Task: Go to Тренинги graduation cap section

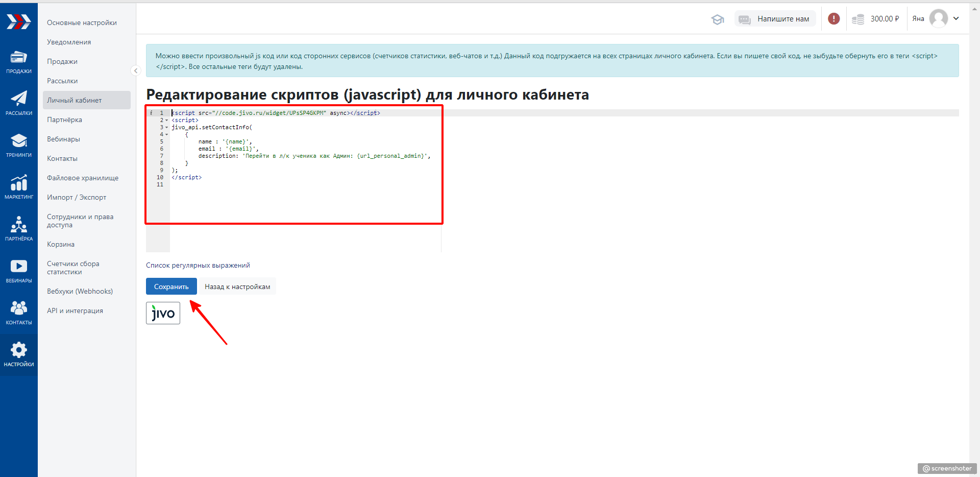Action: pos(19,145)
